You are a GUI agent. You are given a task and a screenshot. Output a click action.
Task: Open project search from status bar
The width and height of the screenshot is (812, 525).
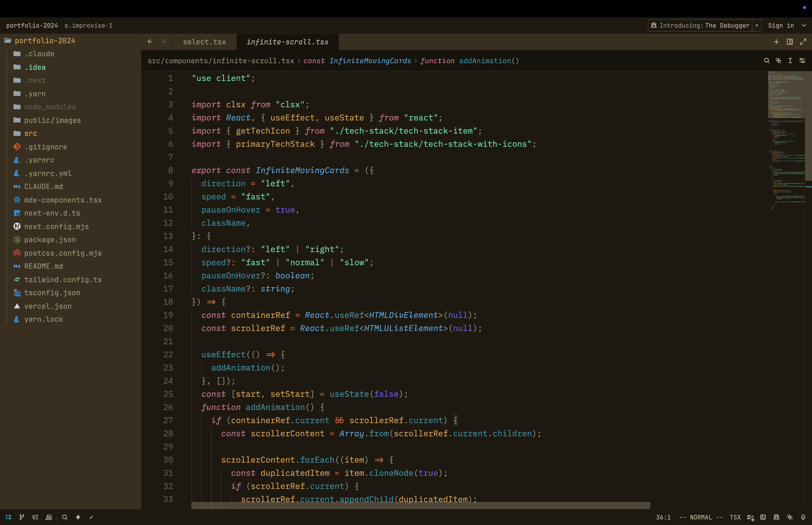click(x=64, y=517)
